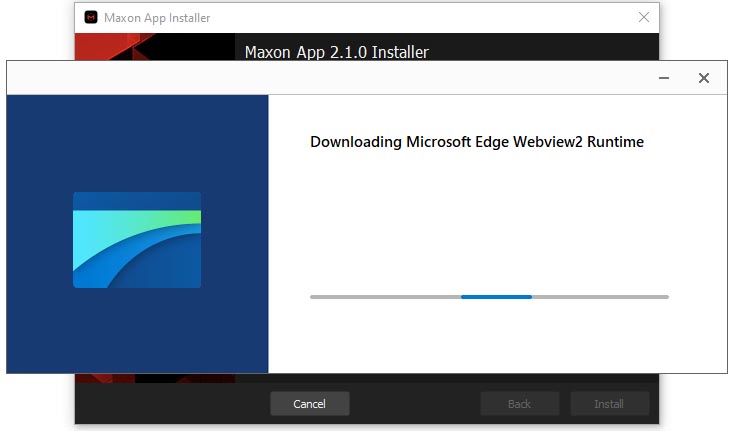Click the Maxon logo icon in title bar
The image size is (737, 431).
coord(91,17)
